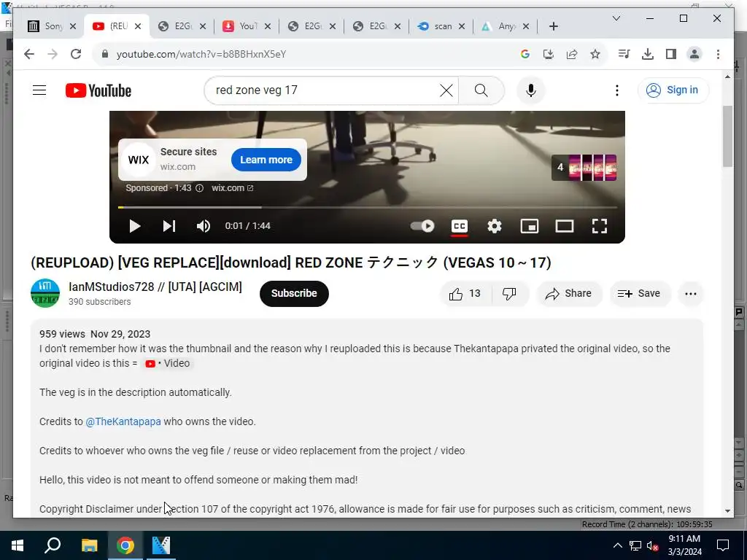Viewport: 747px width, 560px height.
Task: Open the Google icon in the address bar
Action: coord(525,54)
